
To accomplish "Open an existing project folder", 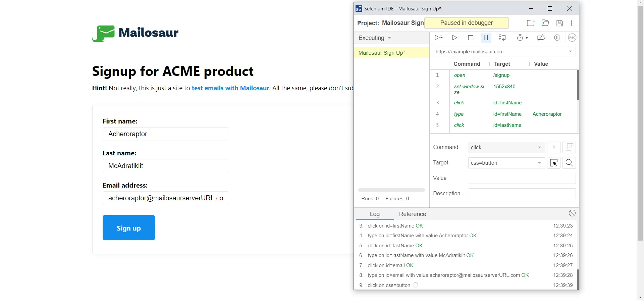I will click(x=545, y=23).
